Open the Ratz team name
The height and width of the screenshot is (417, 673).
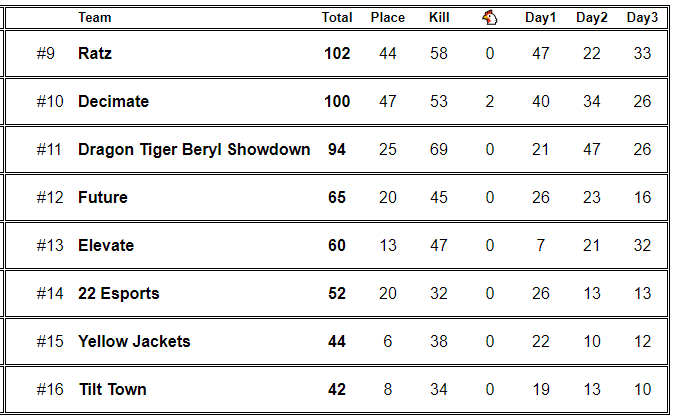click(95, 53)
